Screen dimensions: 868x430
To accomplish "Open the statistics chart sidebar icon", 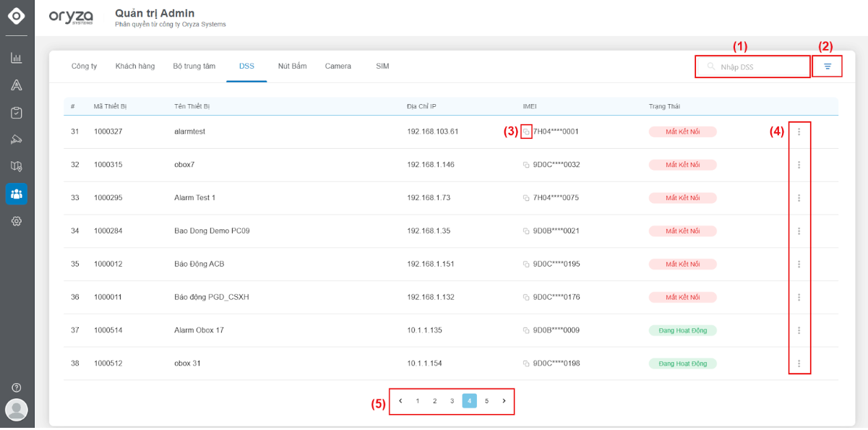I will click(17, 58).
